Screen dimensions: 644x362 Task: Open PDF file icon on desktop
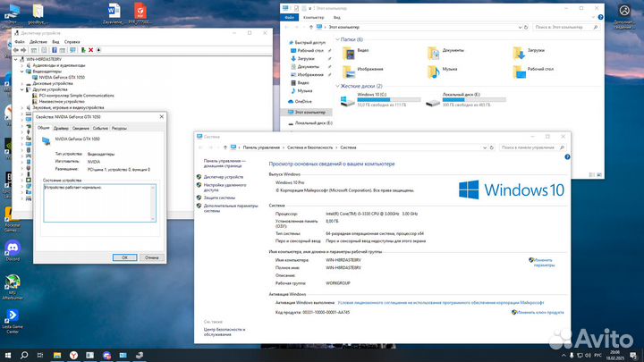click(x=140, y=13)
